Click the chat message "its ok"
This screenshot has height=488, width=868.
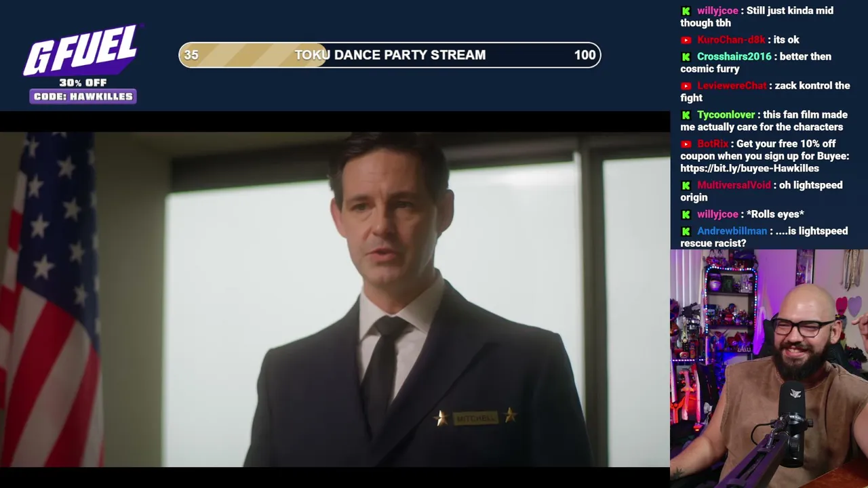[786, 40]
